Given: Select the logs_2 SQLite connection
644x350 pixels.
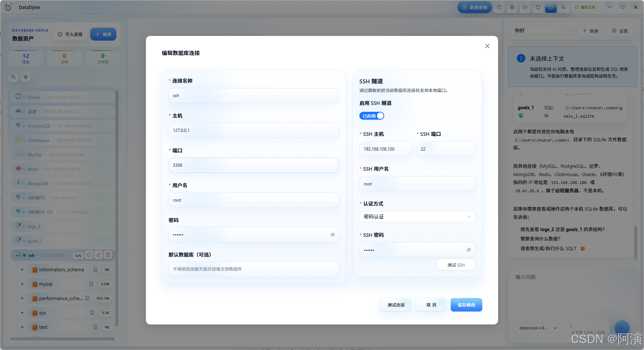Looking at the screenshot, I should pos(63,226).
